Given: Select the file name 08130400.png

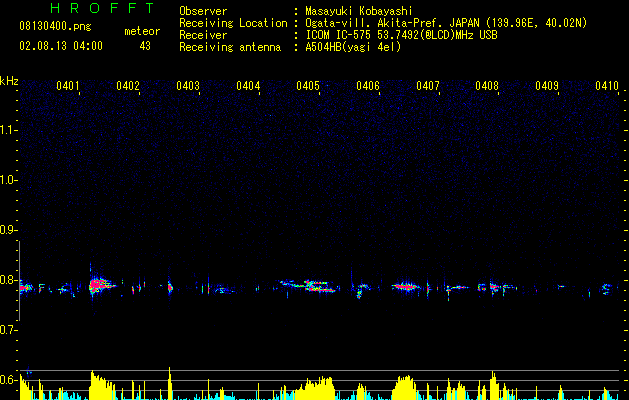Looking at the screenshot, I should 55,27.
